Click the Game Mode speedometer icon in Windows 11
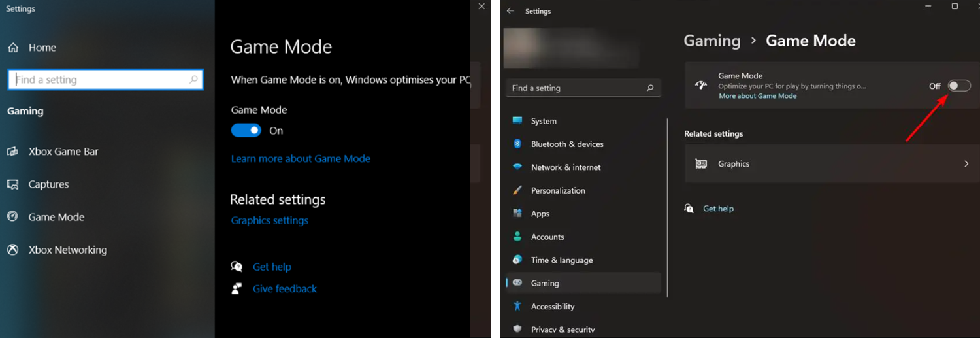The image size is (980, 338). coord(701,86)
